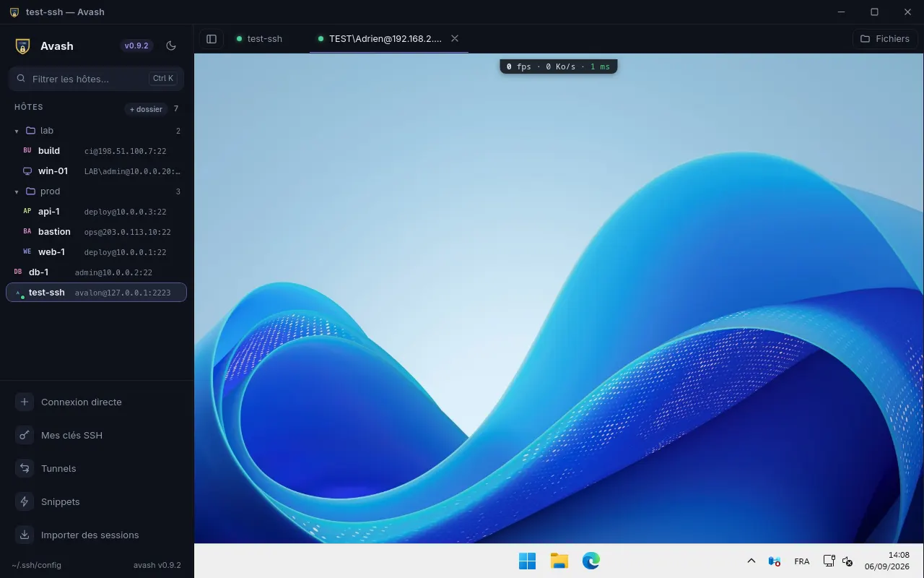The image size is (924, 578).
Task: Open Importer des sessions
Action: [97, 535]
